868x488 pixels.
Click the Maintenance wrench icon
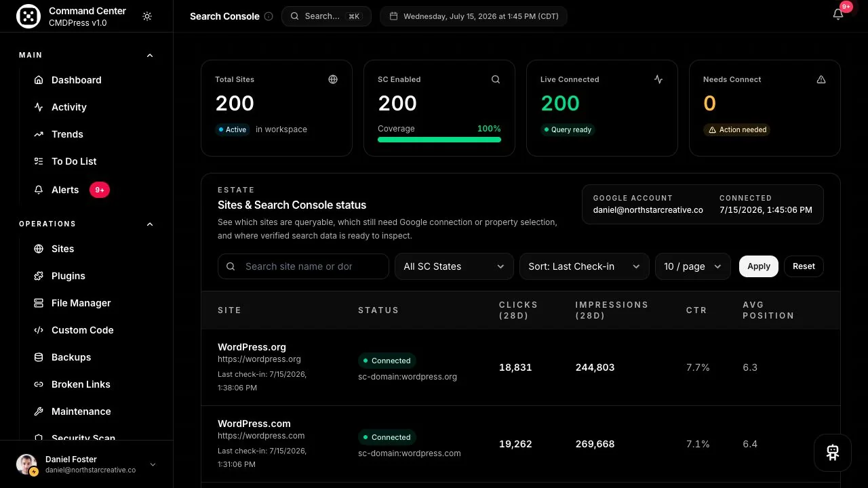(39, 411)
